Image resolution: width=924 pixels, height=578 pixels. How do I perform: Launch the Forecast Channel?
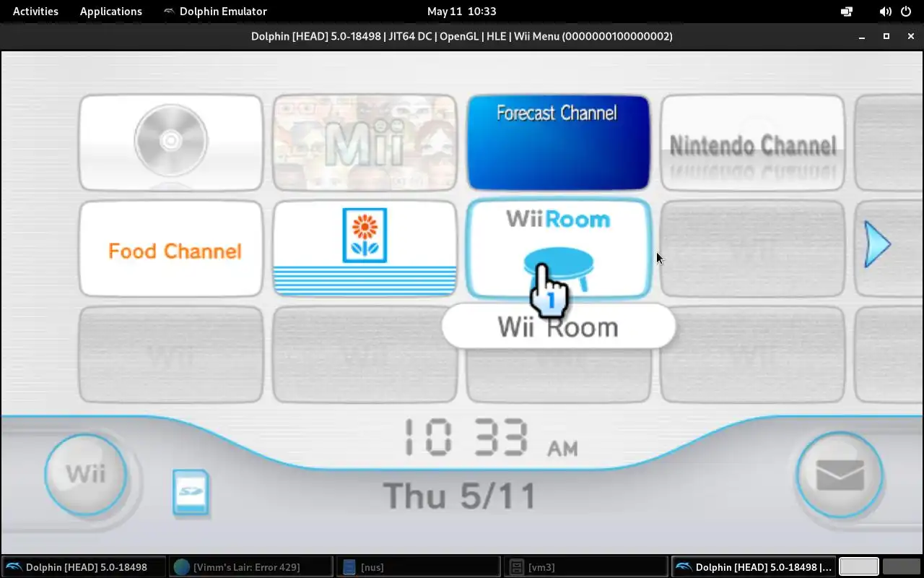click(x=558, y=142)
